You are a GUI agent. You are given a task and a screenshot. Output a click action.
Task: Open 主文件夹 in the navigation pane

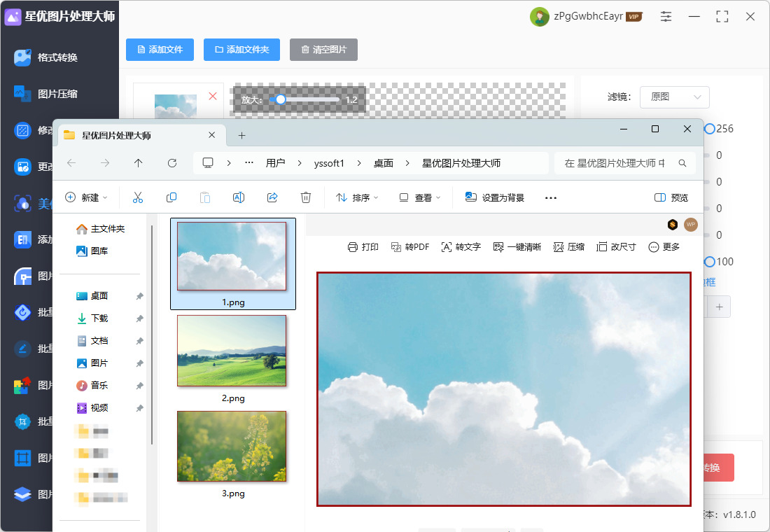[100, 229]
